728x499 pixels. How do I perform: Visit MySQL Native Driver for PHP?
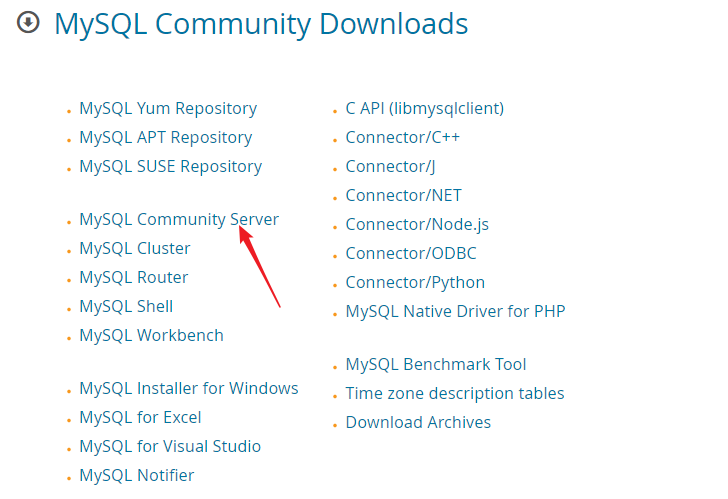click(x=455, y=311)
